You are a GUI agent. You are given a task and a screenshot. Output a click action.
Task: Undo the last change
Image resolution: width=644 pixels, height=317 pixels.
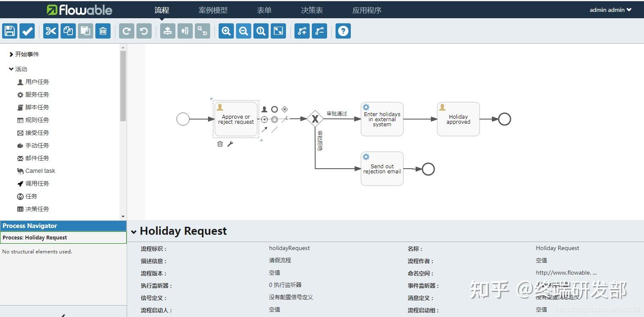pyautogui.click(x=143, y=31)
